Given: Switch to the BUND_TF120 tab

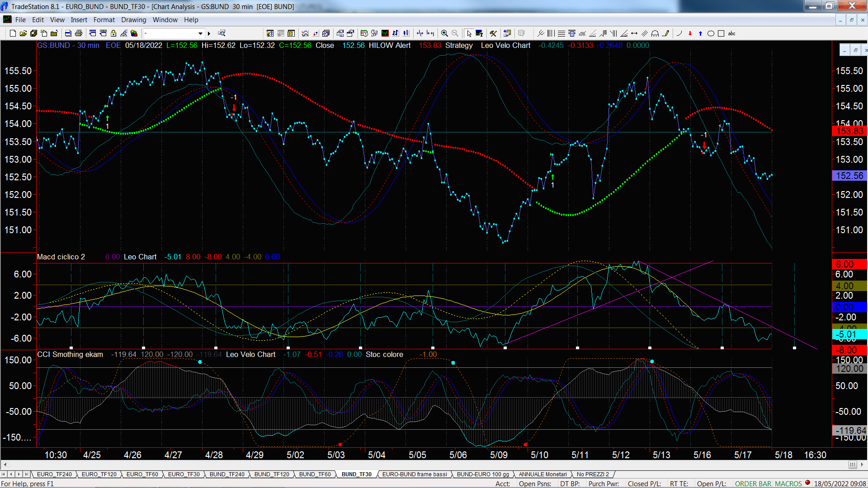Looking at the screenshot, I should coord(272,474).
